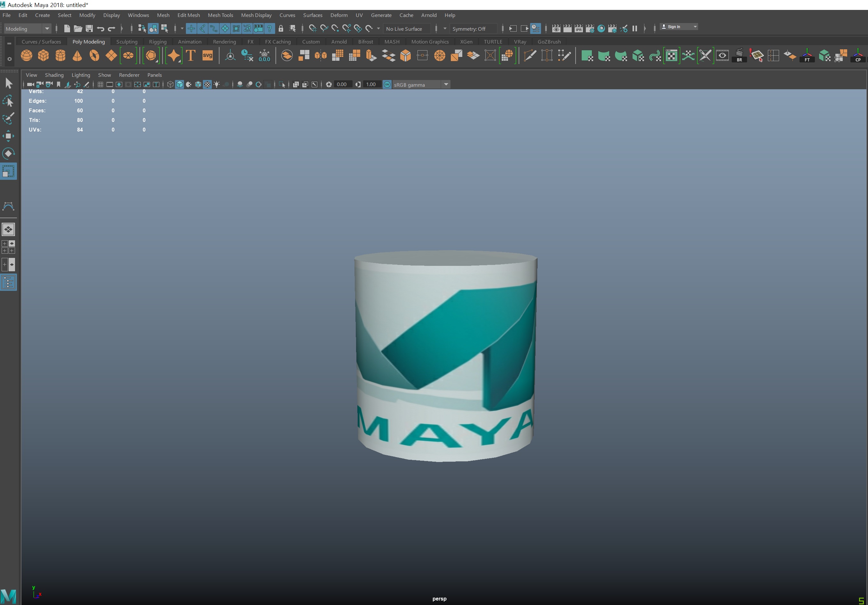Viewport: 868px width, 605px height.
Task: Toggle smooth shade all in viewport
Action: pyautogui.click(x=179, y=84)
